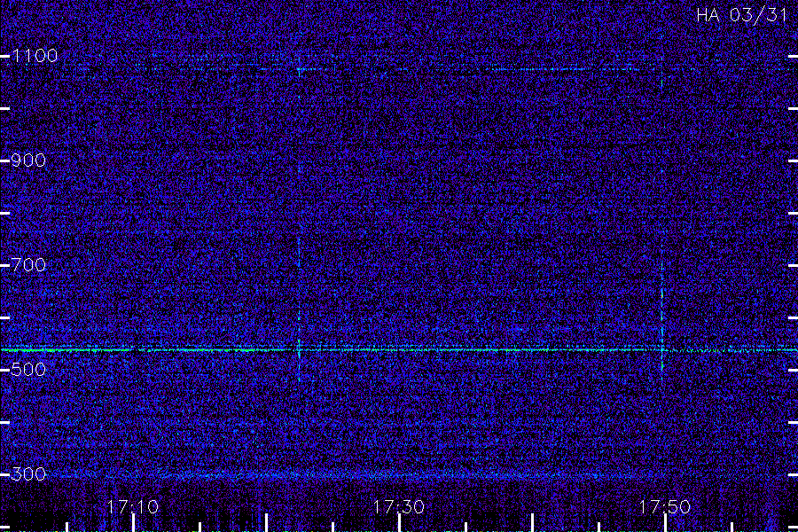Click the 17:30 time axis label

(398, 506)
